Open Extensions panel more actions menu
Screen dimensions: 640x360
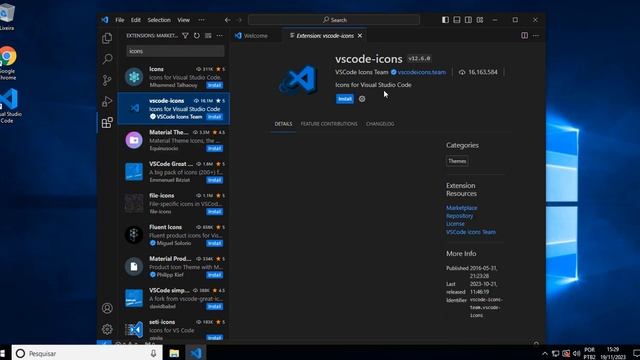pos(220,36)
